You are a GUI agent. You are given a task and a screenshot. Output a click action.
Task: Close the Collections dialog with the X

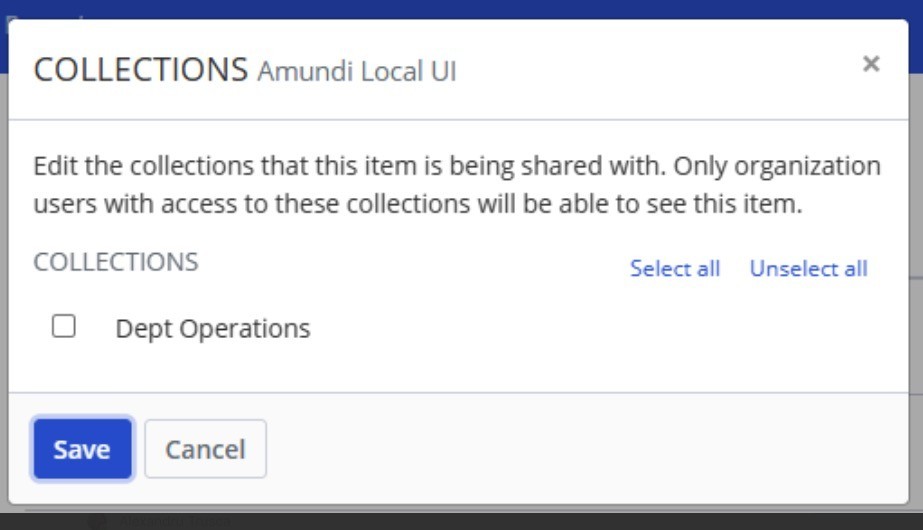(x=871, y=64)
